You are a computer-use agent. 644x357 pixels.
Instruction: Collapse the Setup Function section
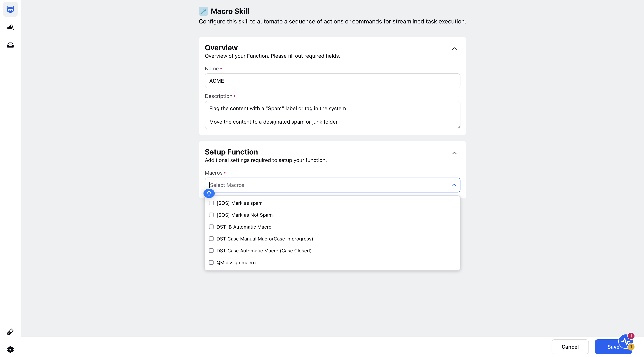454,153
